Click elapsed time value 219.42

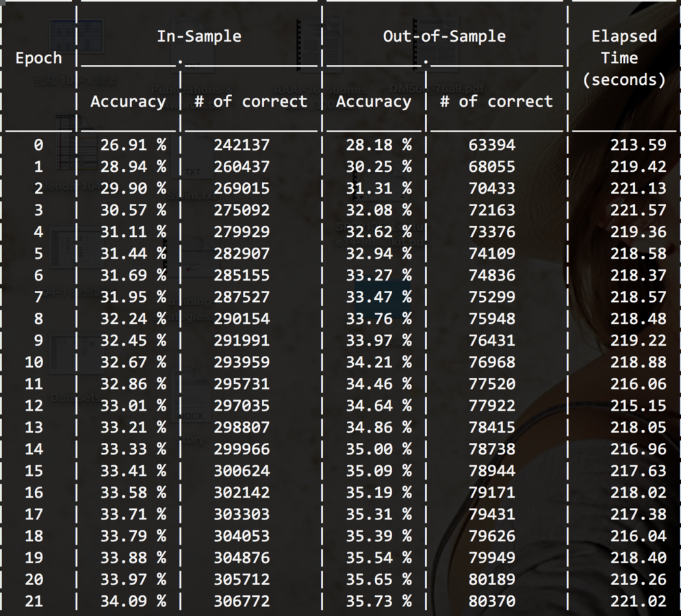coord(639,167)
